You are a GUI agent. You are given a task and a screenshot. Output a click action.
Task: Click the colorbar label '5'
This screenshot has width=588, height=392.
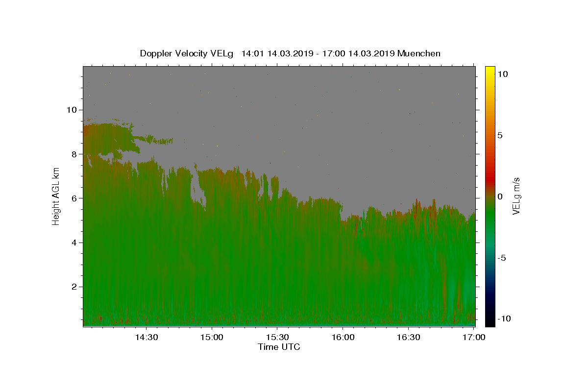click(500, 135)
